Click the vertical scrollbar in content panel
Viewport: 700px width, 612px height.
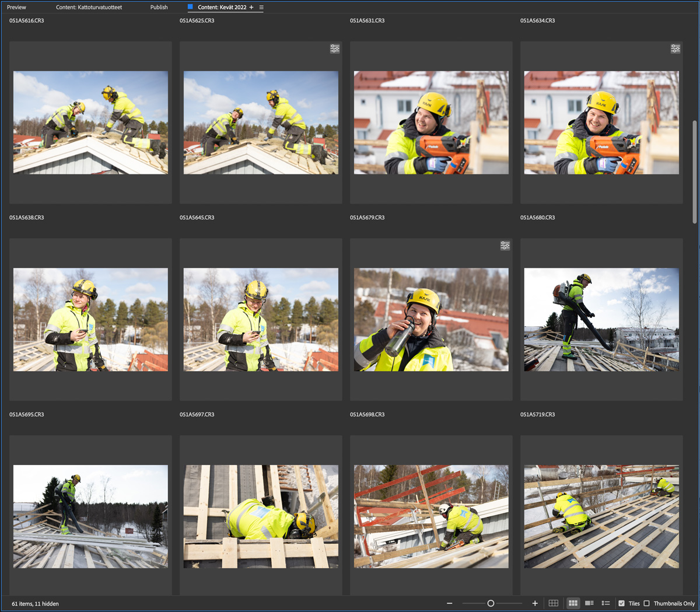pyautogui.click(x=694, y=172)
